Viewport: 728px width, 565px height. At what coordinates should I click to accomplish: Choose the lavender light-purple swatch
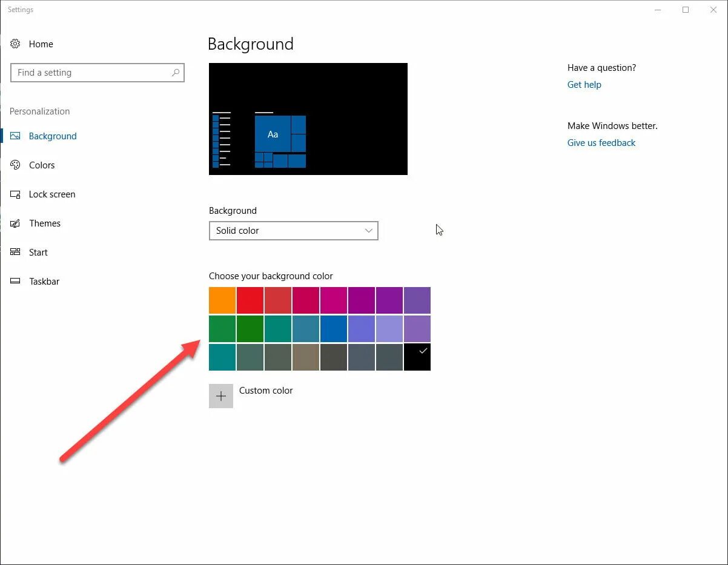coord(389,329)
